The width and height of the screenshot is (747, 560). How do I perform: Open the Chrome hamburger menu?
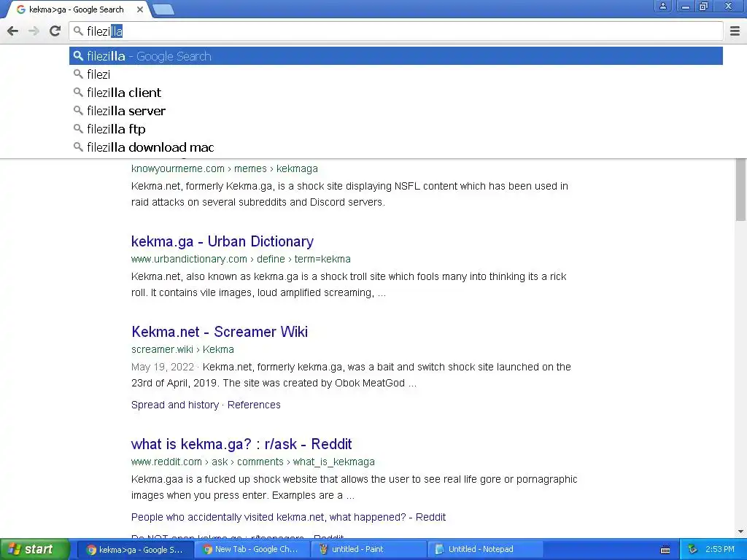[735, 31]
